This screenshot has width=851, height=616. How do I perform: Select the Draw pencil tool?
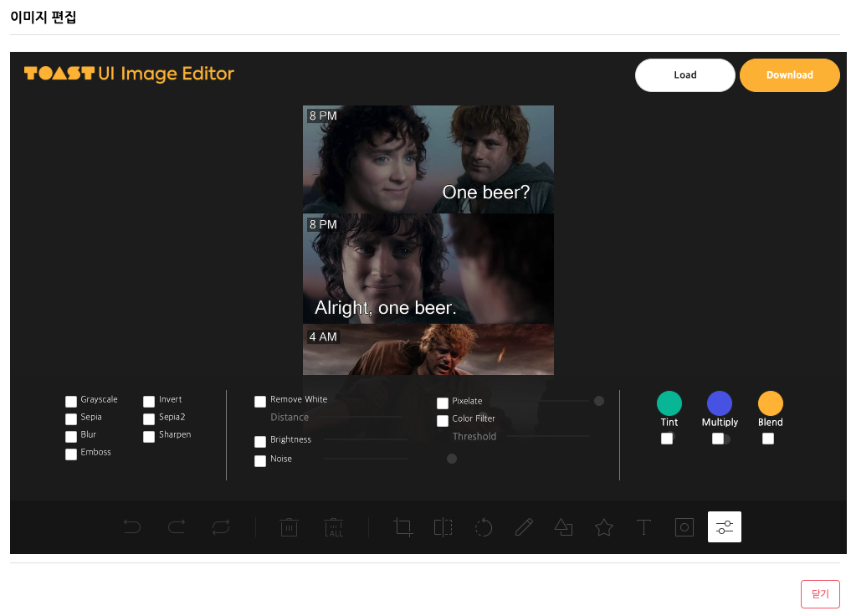click(x=524, y=527)
